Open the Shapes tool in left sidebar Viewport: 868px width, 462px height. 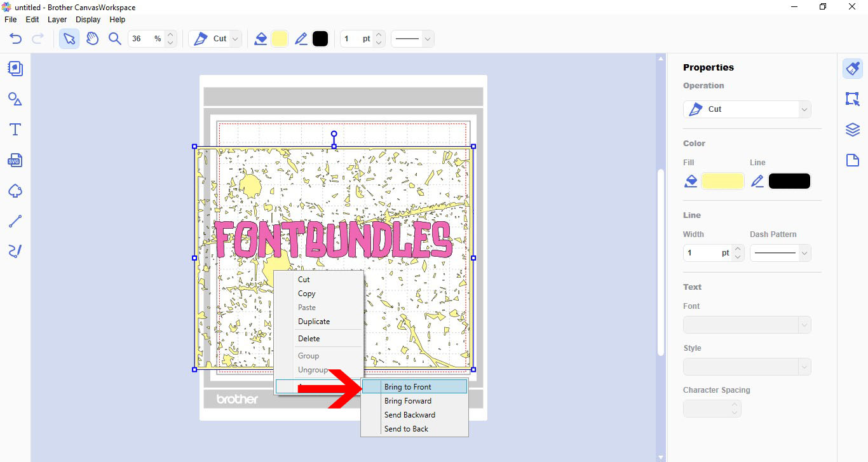(15, 99)
